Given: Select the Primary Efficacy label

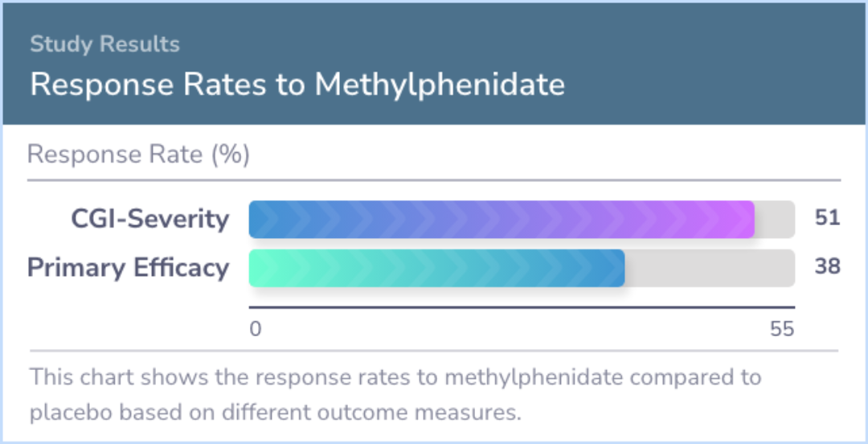Looking at the screenshot, I should (129, 269).
